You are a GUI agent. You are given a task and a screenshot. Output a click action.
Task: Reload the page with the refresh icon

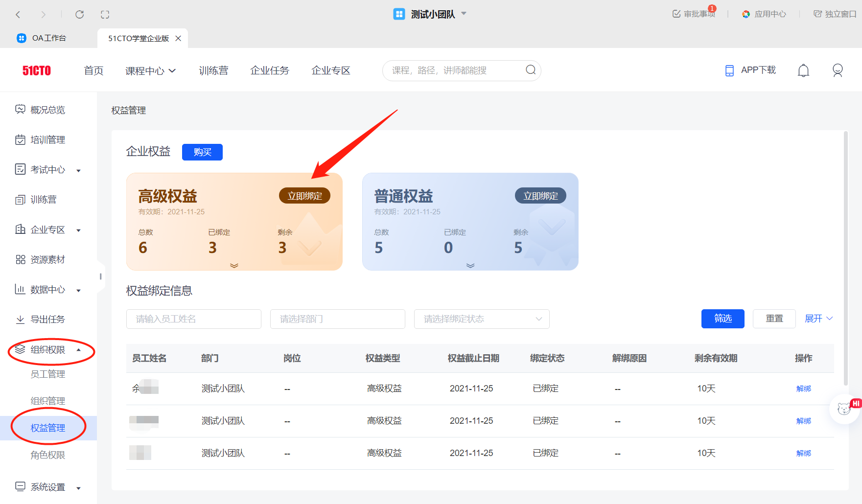point(79,14)
